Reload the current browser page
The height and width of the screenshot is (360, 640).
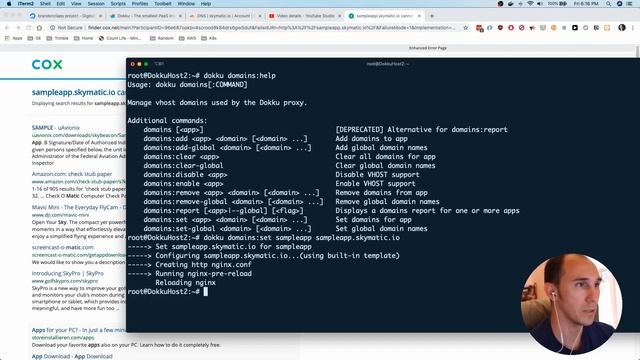[x=29, y=28]
